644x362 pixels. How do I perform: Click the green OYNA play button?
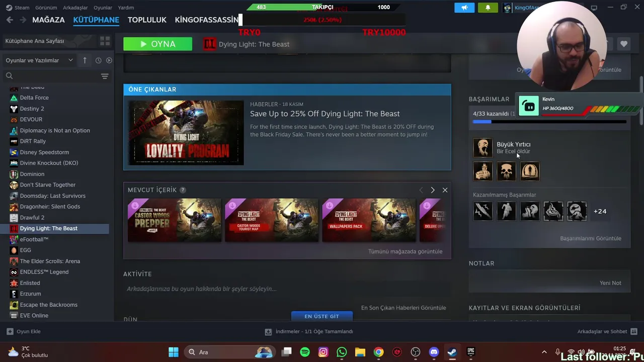click(x=157, y=44)
